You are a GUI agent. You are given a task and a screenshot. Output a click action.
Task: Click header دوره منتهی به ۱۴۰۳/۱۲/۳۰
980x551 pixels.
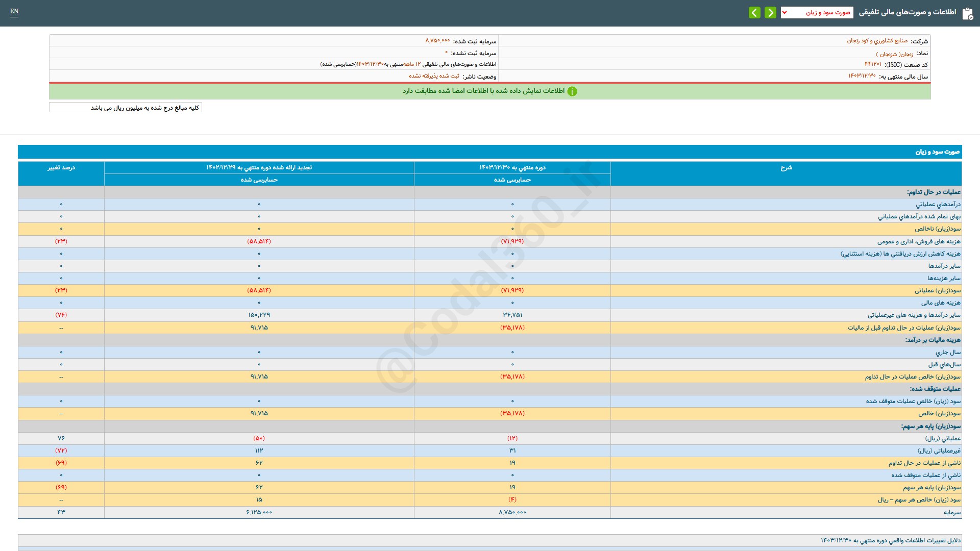pos(512,168)
